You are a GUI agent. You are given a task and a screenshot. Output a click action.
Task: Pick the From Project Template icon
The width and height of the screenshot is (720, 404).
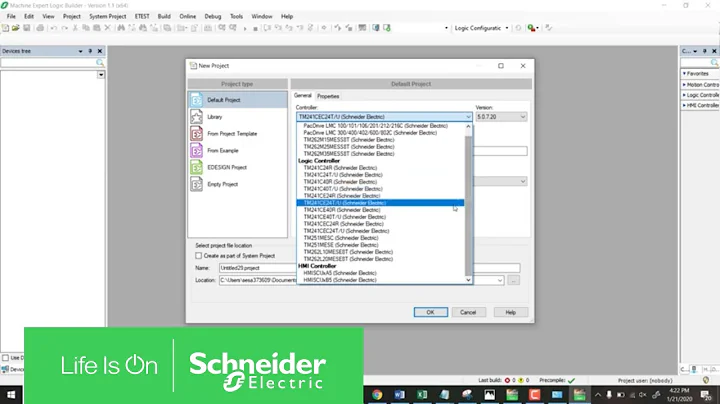[197, 134]
